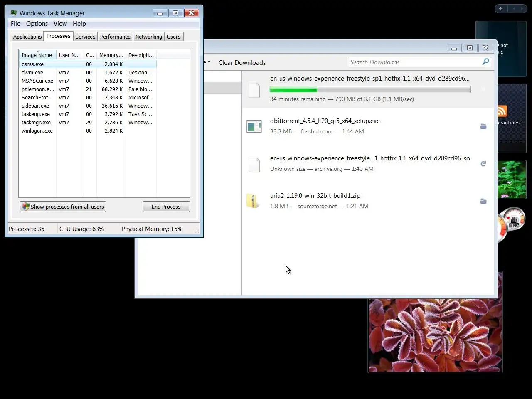The height and width of the screenshot is (399, 532).
Task: Sort processes by Memory column
Action: pos(111,55)
